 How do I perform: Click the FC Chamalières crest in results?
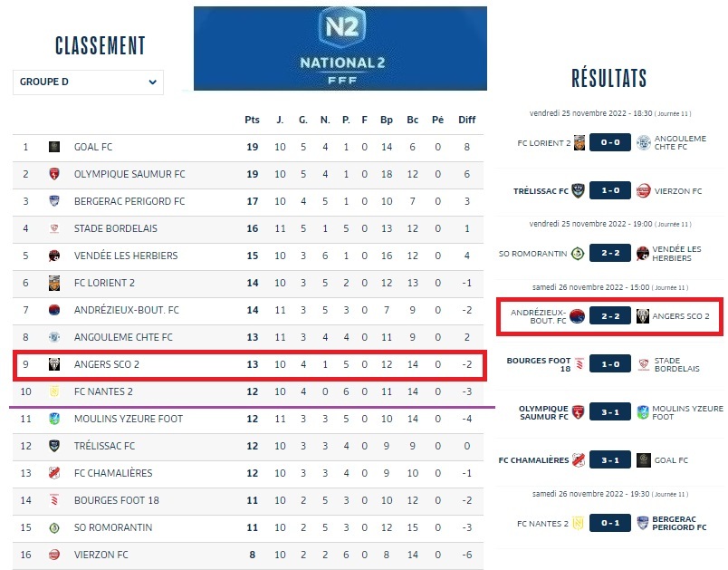coord(578,460)
